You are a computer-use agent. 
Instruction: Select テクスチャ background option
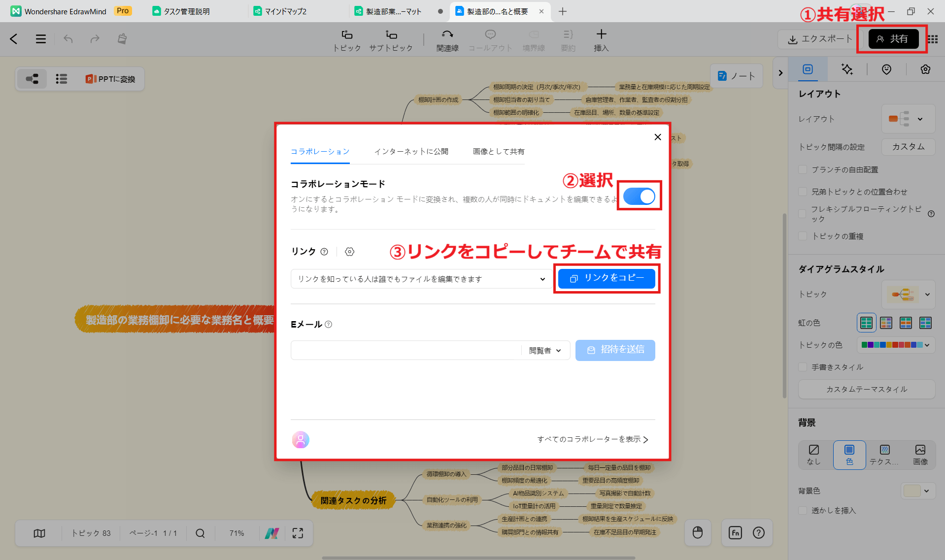884,455
